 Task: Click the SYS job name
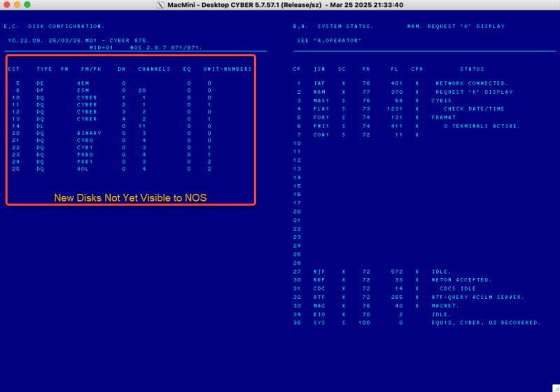[x=319, y=323]
